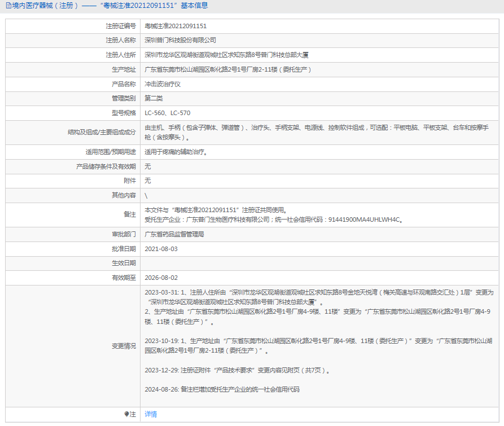Viewport: 504px width, 426px height.
Task: Click the 适用范围/预期用途 label
Action: click(x=111, y=152)
